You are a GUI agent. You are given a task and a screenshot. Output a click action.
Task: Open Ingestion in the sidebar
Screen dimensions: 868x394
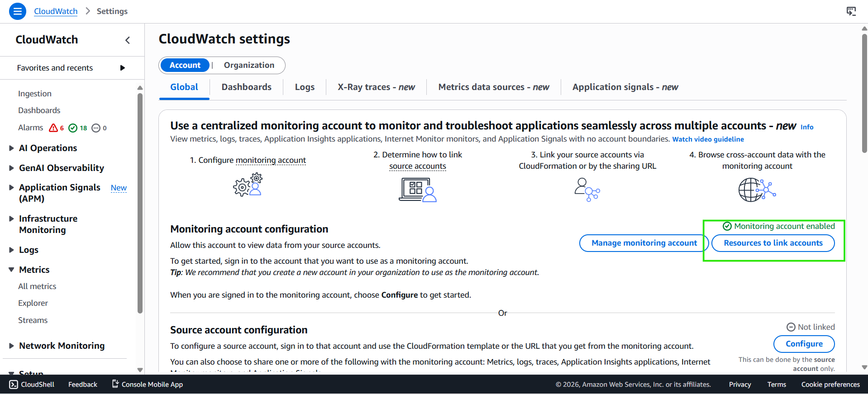[35, 94]
